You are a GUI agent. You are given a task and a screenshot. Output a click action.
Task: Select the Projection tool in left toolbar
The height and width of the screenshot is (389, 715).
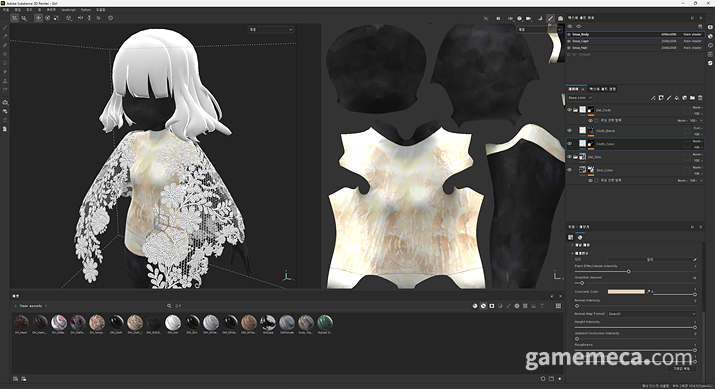5,45
